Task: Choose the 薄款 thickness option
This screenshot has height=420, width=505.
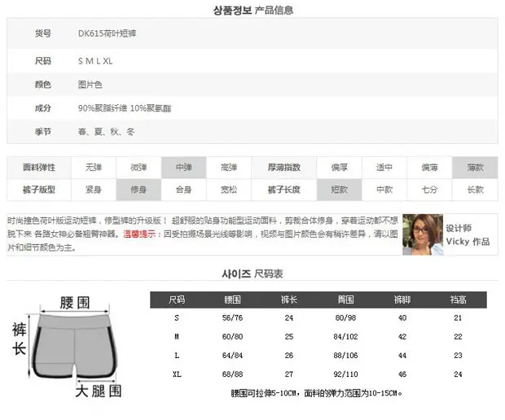Action: 475,168
